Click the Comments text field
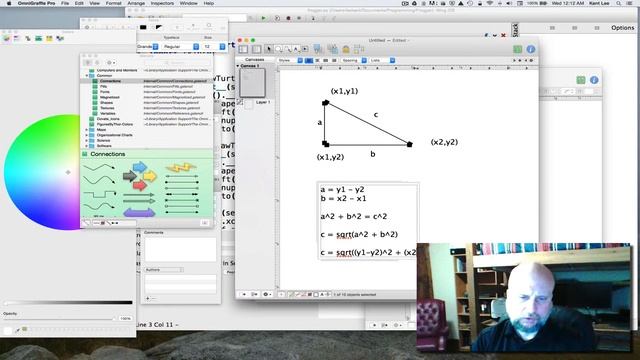640x360 pixels. pyautogui.click(x=180, y=249)
